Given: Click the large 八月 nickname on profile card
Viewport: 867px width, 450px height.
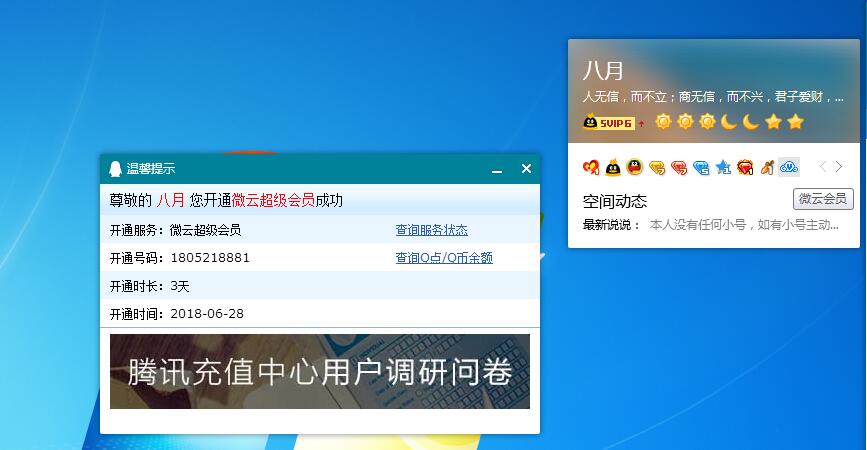Looking at the screenshot, I should click(603, 71).
